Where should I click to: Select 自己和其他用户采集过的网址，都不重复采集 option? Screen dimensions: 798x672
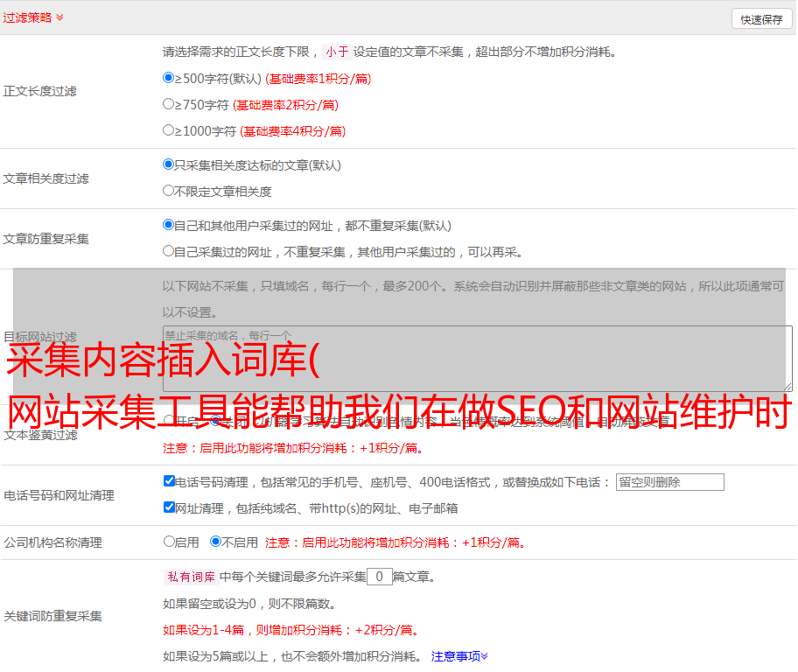(168, 225)
